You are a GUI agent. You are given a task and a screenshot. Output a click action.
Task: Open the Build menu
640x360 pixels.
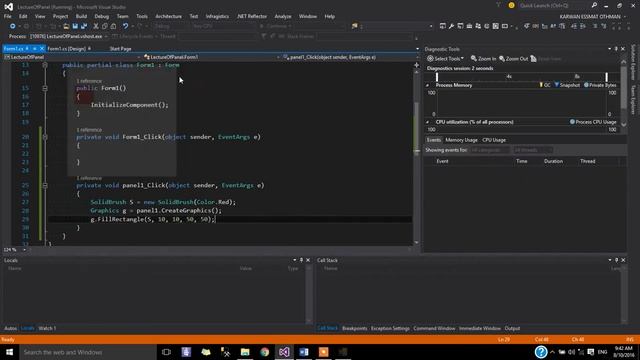pyautogui.click(x=81, y=16)
